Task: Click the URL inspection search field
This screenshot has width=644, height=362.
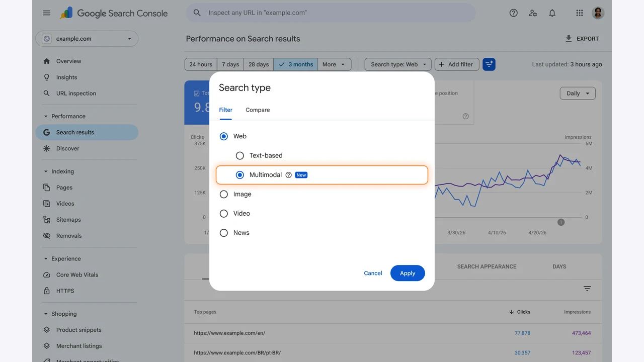Action: pos(331,13)
